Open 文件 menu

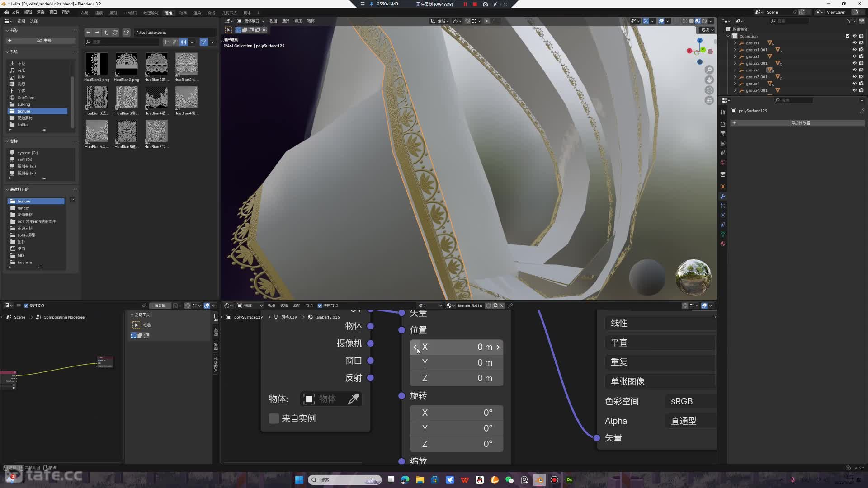[15, 12]
